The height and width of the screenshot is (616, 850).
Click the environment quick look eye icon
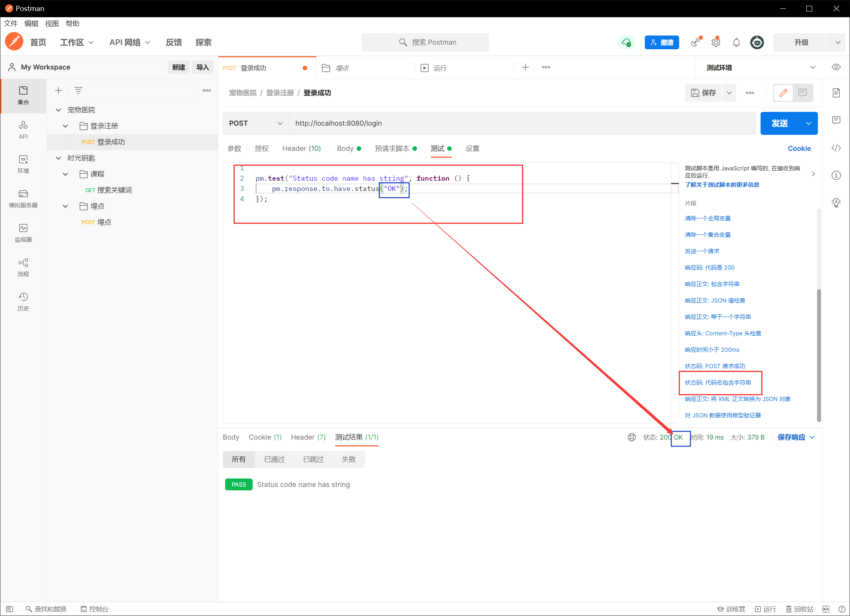pos(836,67)
